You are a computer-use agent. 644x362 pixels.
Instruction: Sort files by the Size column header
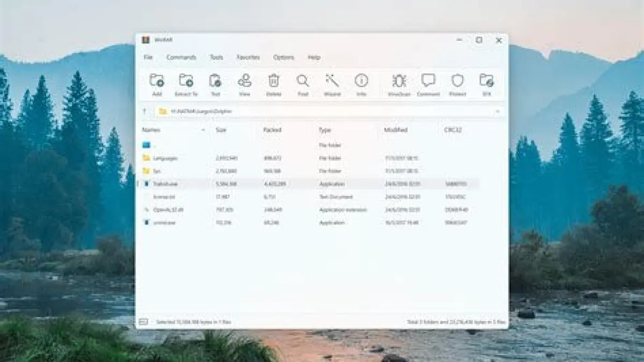tap(221, 130)
